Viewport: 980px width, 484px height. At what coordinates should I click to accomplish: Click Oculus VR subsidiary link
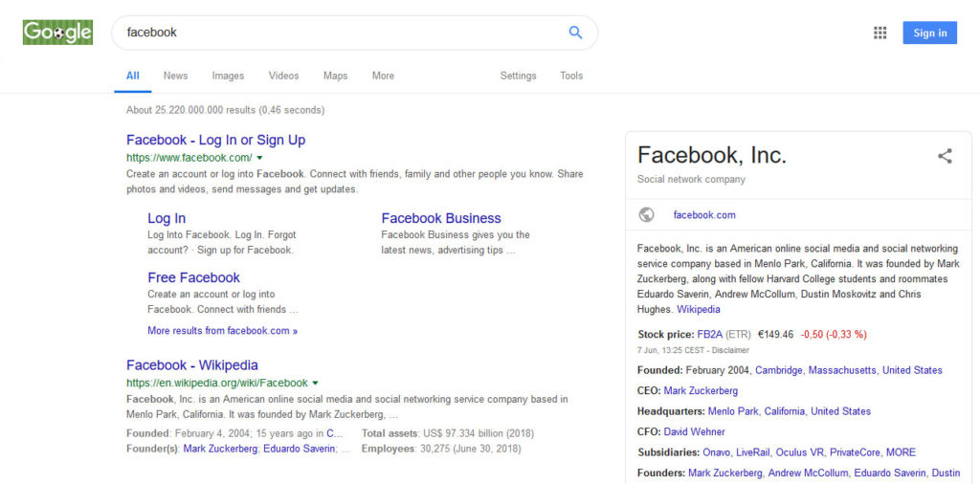[800, 452]
